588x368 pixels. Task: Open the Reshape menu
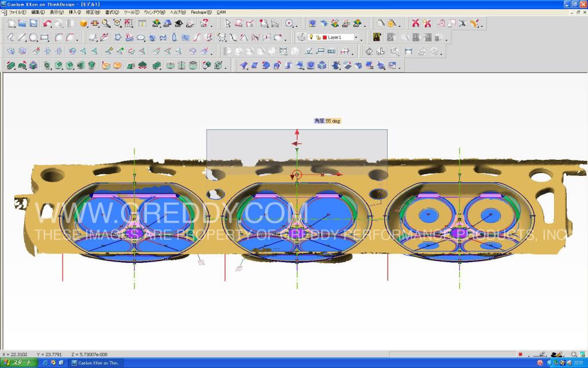(201, 13)
